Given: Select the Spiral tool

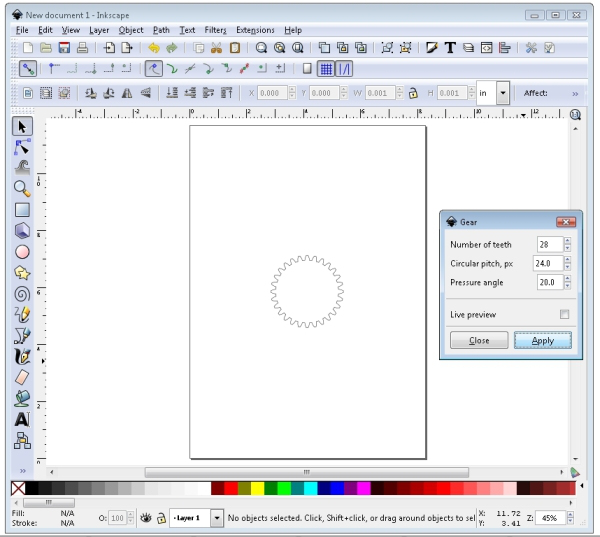Looking at the screenshot, I should pyautogui.click(x=22, y=294).
